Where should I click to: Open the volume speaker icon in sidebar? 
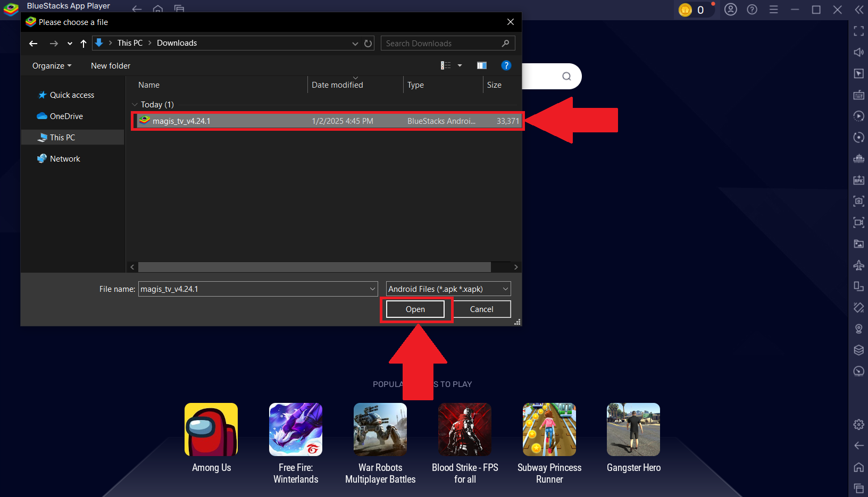click(858, 52)
